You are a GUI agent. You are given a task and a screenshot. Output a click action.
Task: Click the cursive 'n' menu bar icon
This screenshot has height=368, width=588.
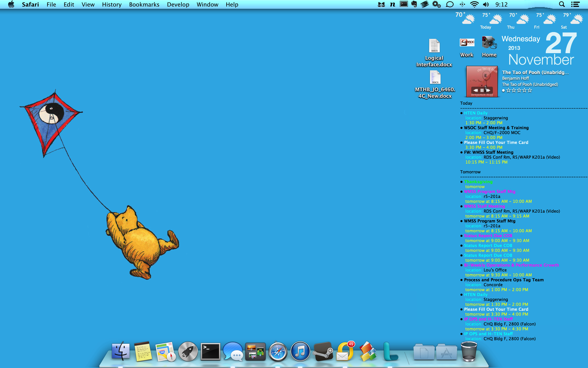[x=393, y=4]
